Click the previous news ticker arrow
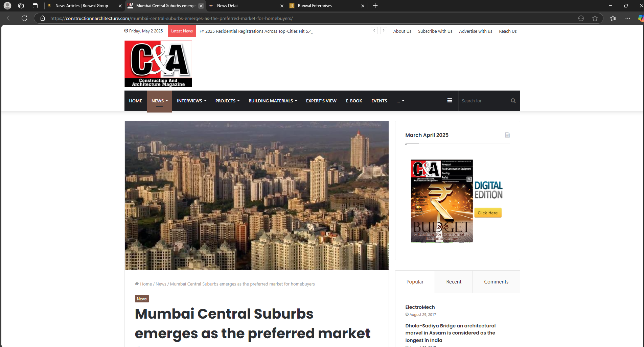Image resolution: width=644 pixels, height=347 pixels. (374, 31)
